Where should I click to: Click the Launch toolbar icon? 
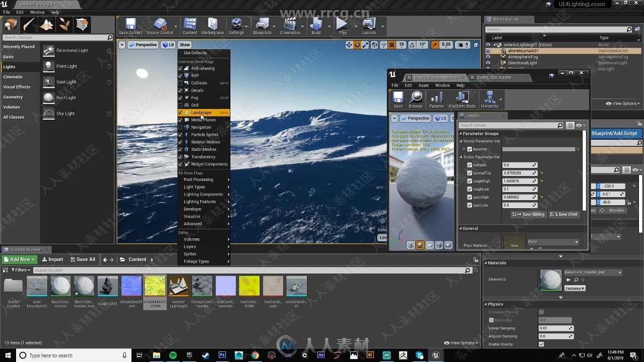pyautogui.click(x=369, y=26)
